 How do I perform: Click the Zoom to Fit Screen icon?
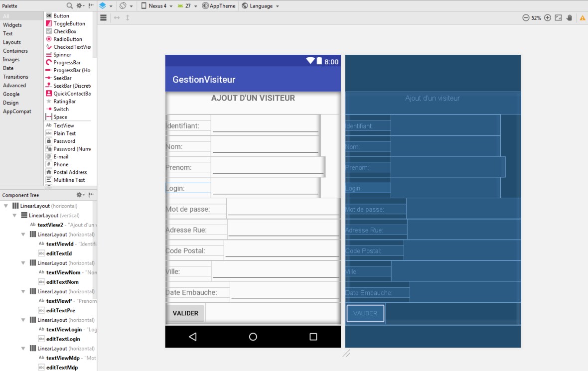[559, 18]
